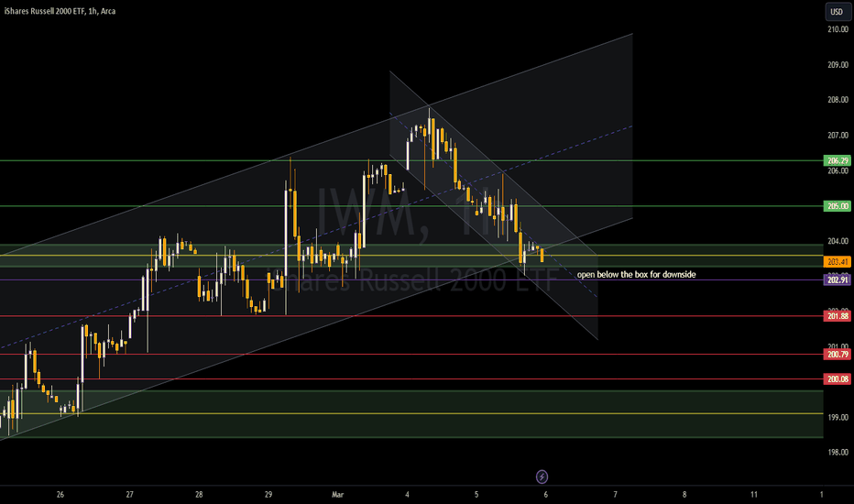Click the date label 5 on time axis
The height and width of the screenshot is (504, 854).
point(476,495)
